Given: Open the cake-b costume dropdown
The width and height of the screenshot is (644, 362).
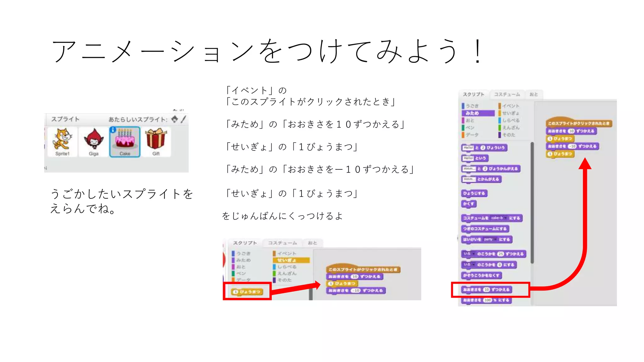Looking at the screenshot, I should tap(499, 218).
